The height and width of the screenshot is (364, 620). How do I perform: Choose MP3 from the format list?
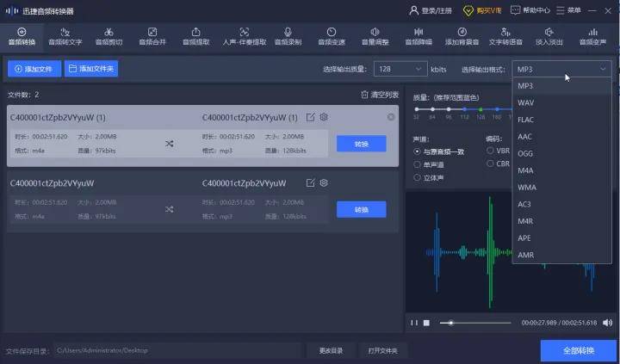(561, 86)
